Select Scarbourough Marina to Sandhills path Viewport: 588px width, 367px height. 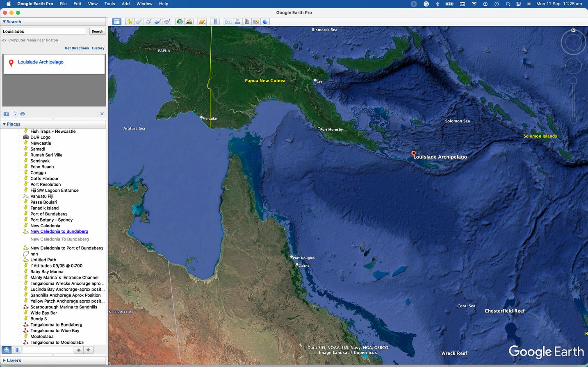(x=64, y=307)
